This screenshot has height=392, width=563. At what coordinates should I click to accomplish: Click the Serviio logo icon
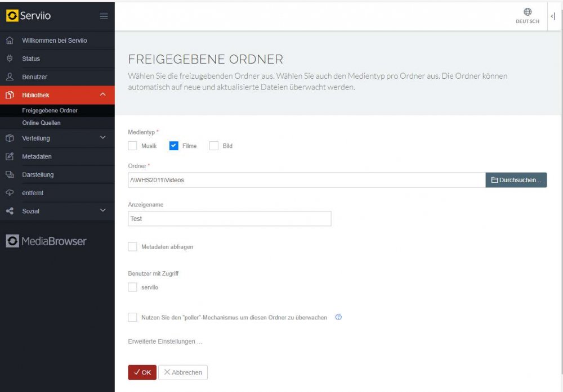(x=12, y=16)
